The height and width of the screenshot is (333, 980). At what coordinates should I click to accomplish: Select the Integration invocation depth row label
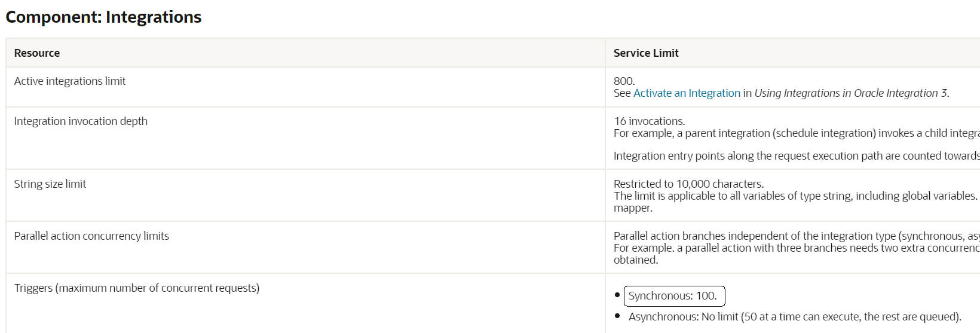81,121
